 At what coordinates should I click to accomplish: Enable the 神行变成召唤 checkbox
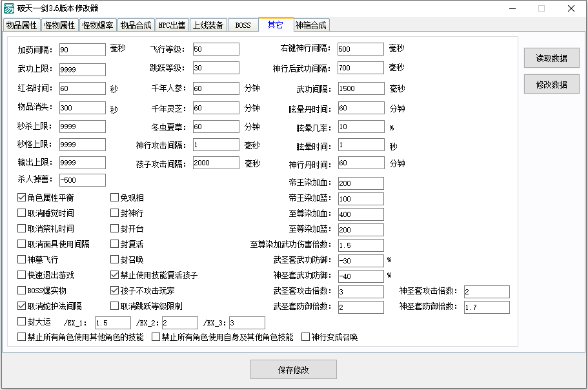[x=305, y=336]
